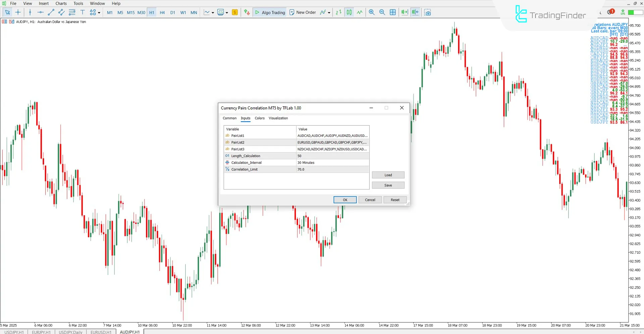Screen dimensions: 644x334
Task: Edit the Correlation_Limit value of 70.0
Action: click(332, 169)
